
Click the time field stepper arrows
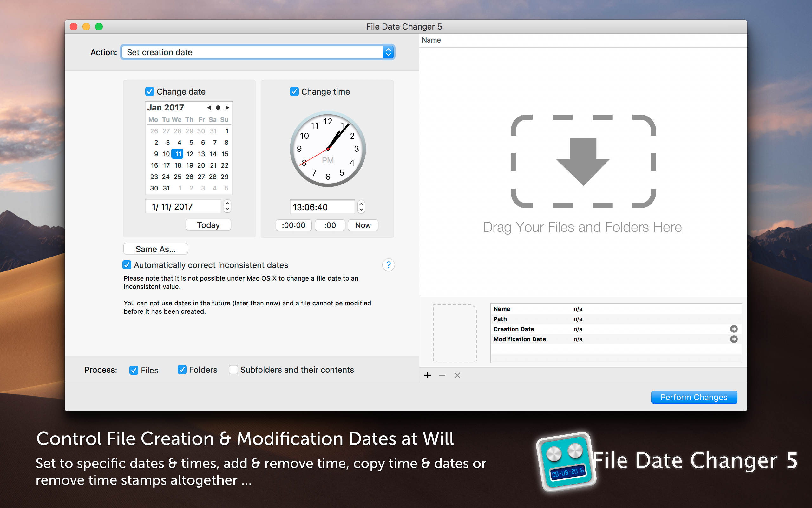pyautogui.click(x=361, y=207)
